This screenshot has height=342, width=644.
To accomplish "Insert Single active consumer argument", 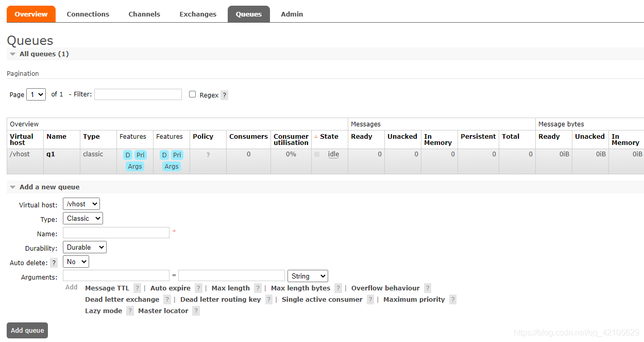I will coord(322,300).
